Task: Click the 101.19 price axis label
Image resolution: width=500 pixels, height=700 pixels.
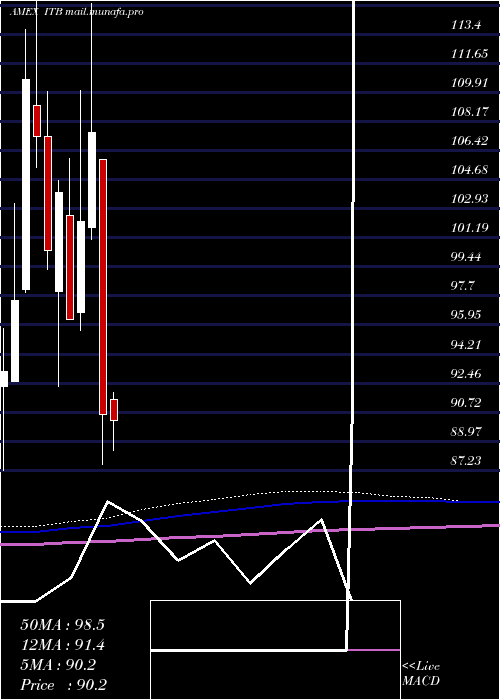Action: (x=469, y=228)
